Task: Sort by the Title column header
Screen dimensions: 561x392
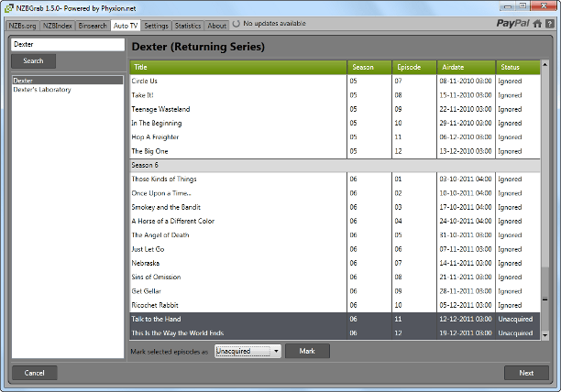Action: pos(238,67)
